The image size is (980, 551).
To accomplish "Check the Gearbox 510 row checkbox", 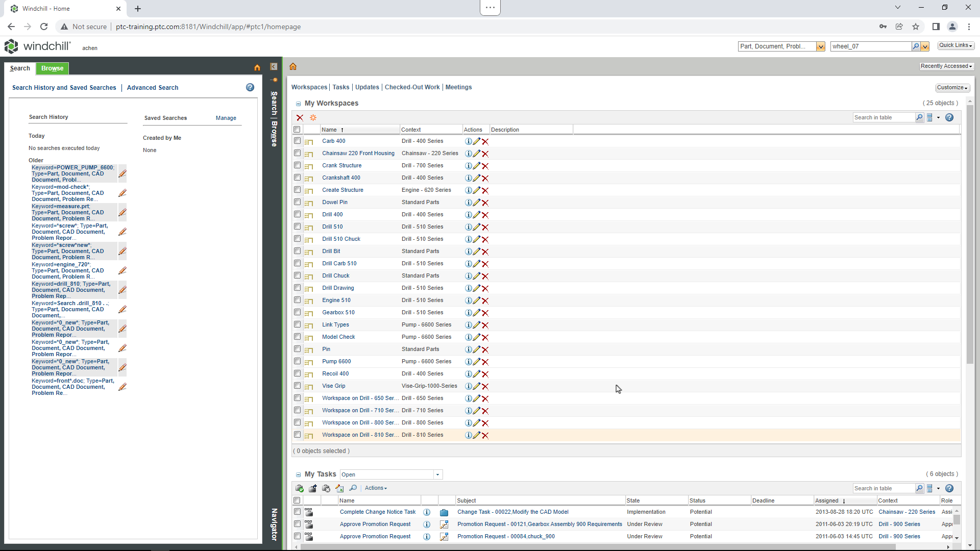I will tap(297, 312).
